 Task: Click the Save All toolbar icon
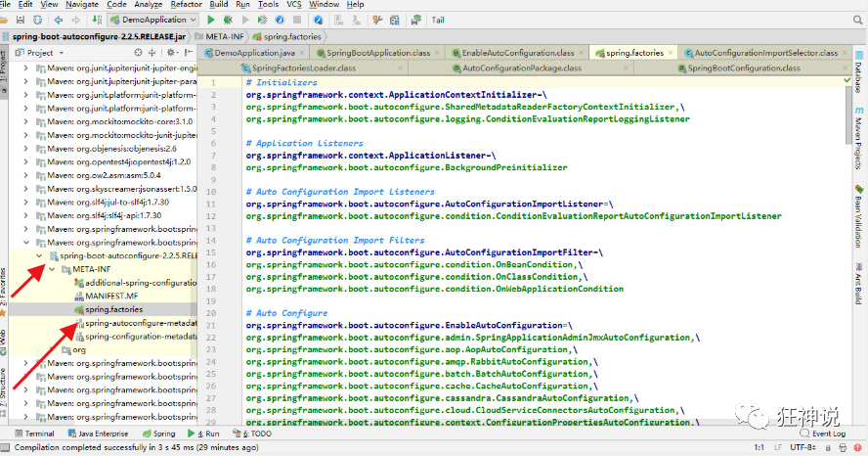coord(22,20)
